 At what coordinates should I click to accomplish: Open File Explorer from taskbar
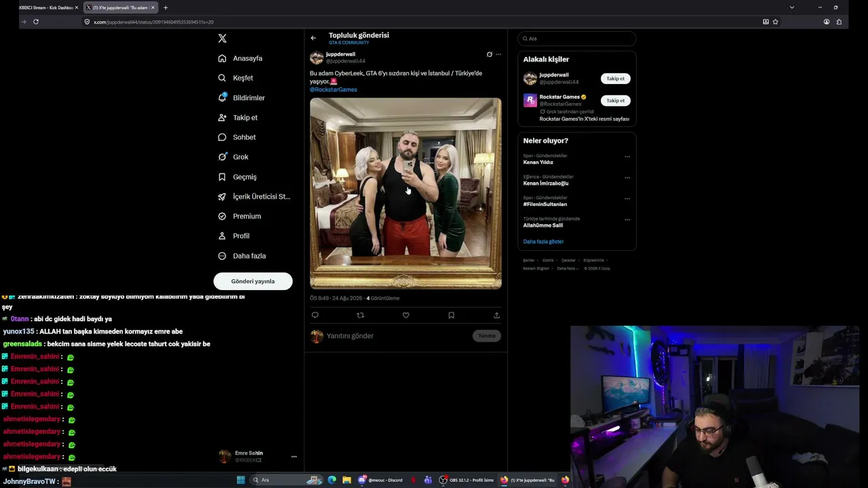(347, 480)
